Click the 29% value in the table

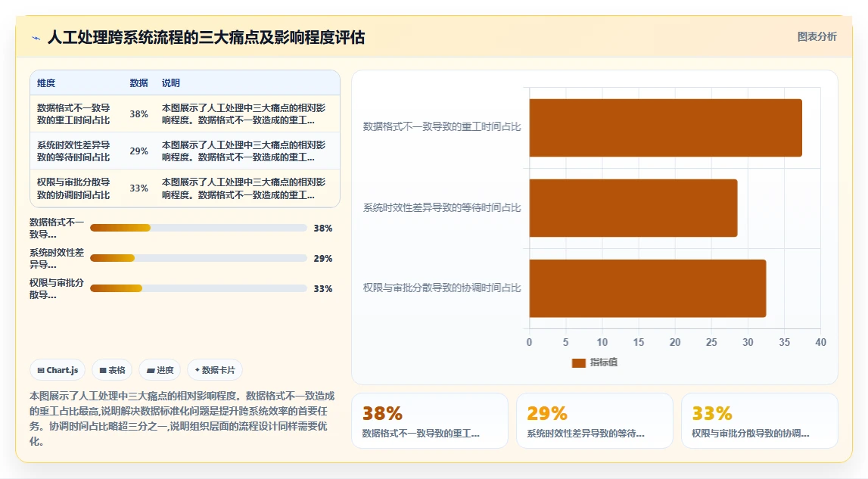coord(139,151)
